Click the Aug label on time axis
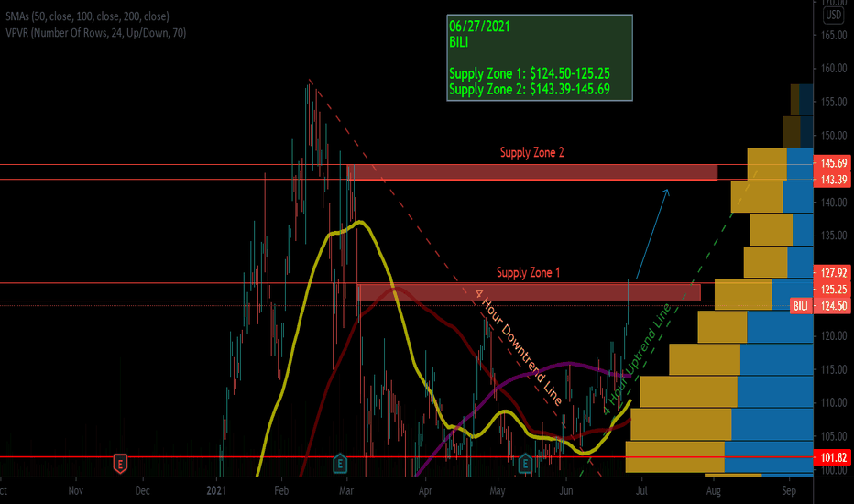Viewport: 854px width, 504px height. (x=714, y=490)
